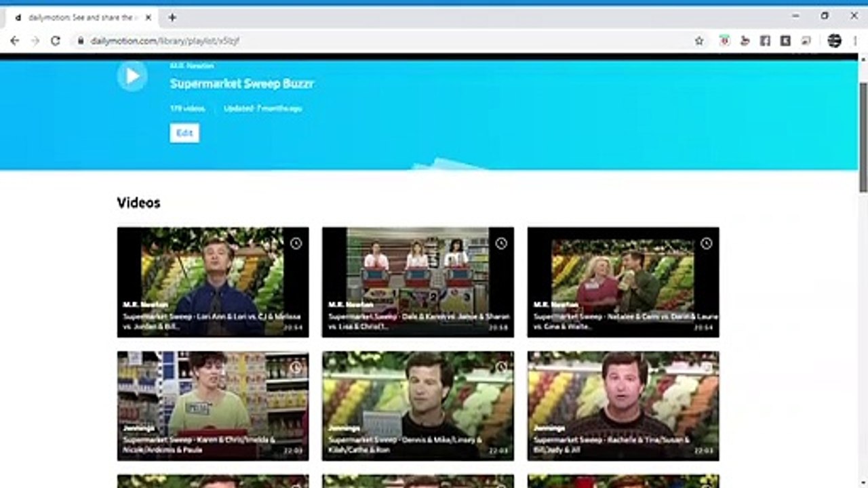Open the M.R. Newton channel link in header
This screenshot has height=488, width=868.
(192, 66)
